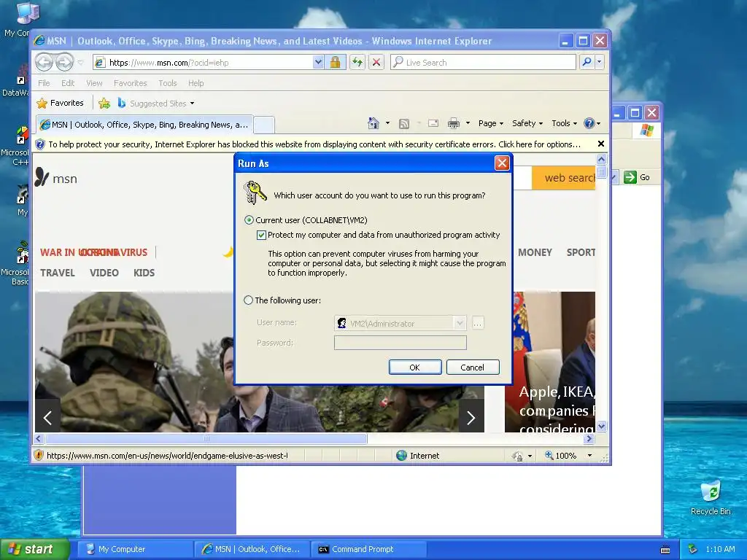
Task: Select the Current user radio button
Action: [249, 220]
